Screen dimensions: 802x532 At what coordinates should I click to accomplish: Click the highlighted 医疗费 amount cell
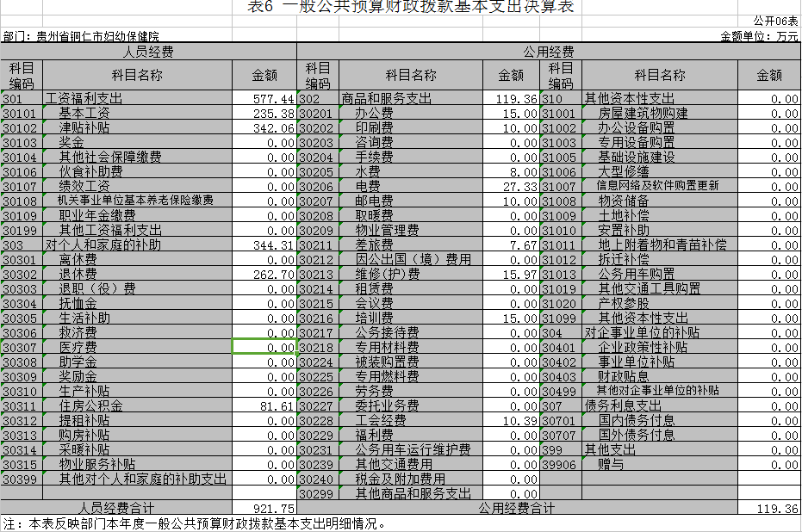265,348
